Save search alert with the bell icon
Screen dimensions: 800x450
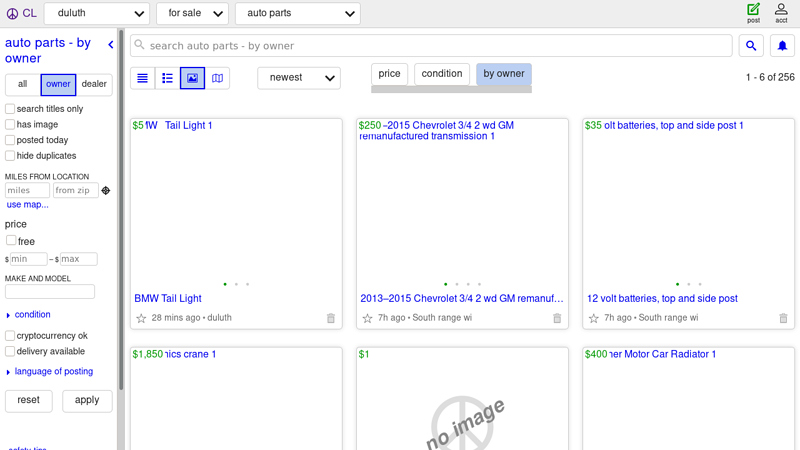(782, 46)
